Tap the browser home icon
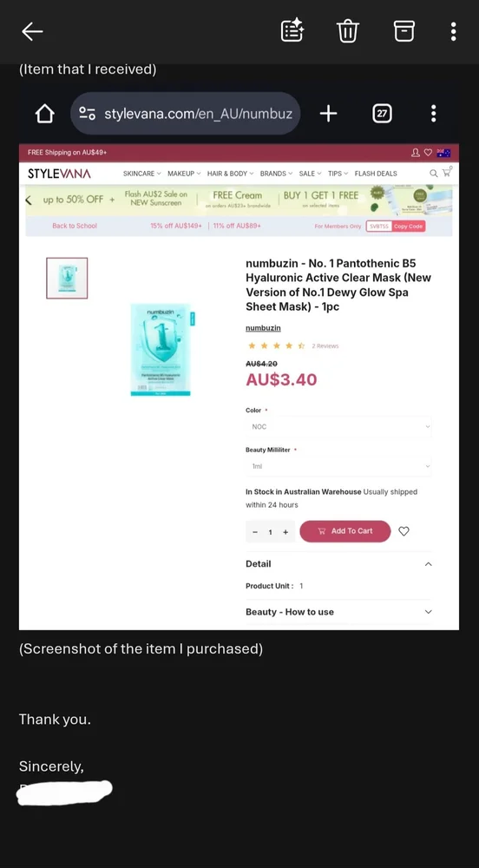Screen dimensions: 479x868 (45, 114)
